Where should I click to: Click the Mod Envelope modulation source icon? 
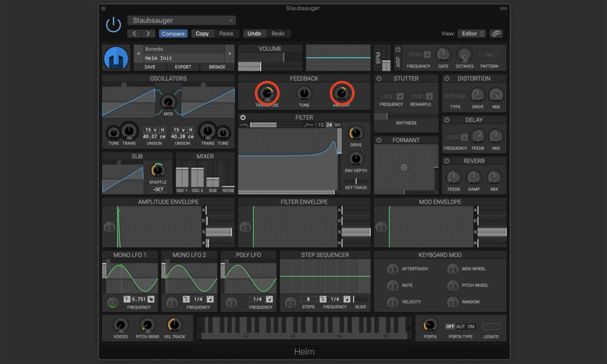click(x=381, y=228)
